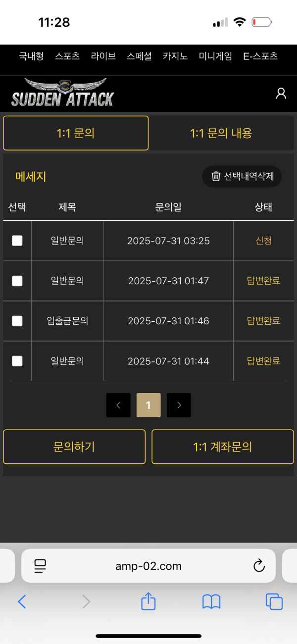Select page number 1 in pagination

click(x=148, y=405)
